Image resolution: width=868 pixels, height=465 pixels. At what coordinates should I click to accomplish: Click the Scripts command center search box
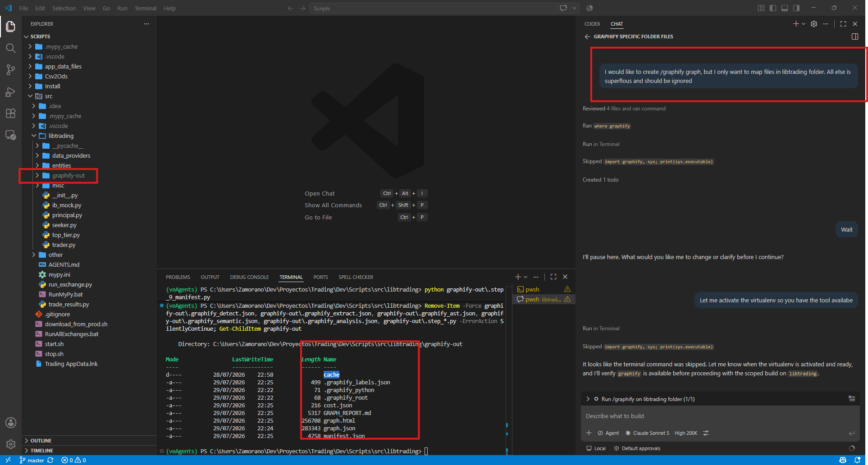coord(432,8)
